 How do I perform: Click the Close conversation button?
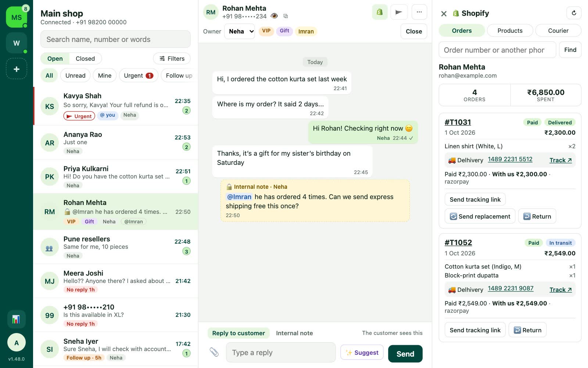tap(414, 31)
